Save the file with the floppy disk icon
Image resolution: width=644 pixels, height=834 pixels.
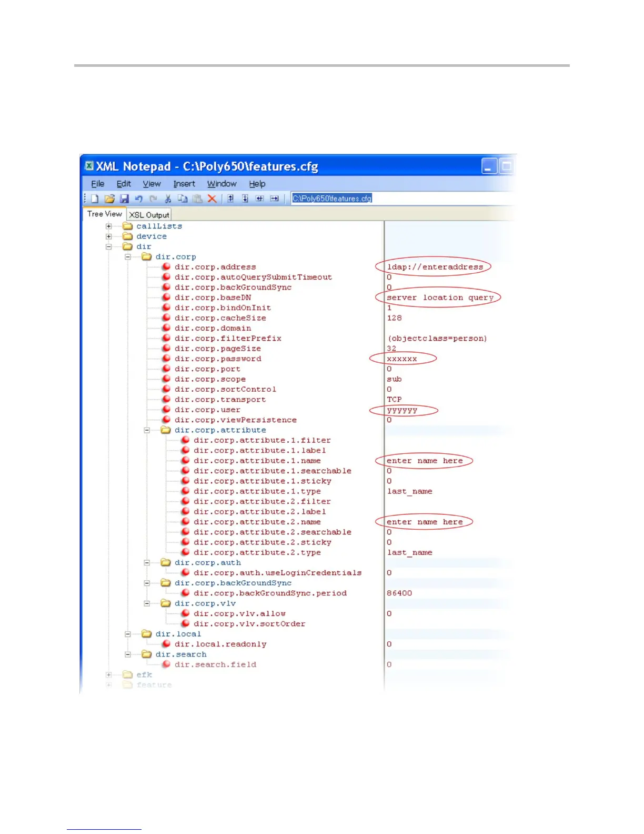coord(124,198)
